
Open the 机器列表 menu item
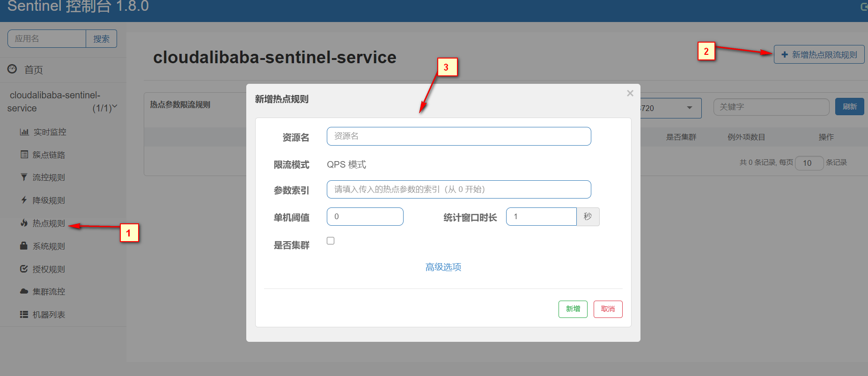[49, 315]
